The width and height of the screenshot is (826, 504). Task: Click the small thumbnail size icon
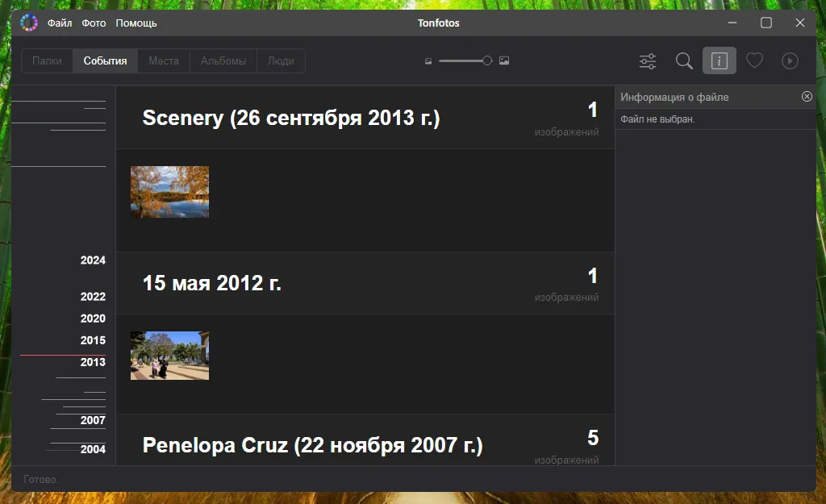(x=428, y=61)
